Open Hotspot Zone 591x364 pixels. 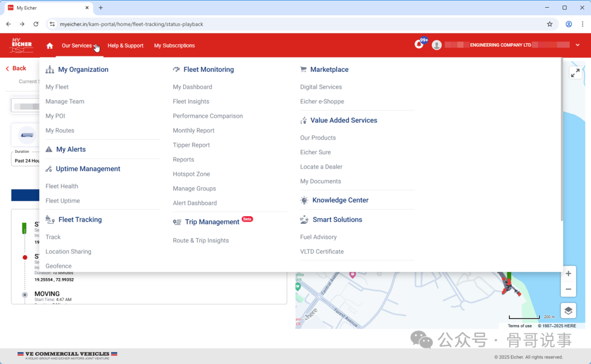191,174
